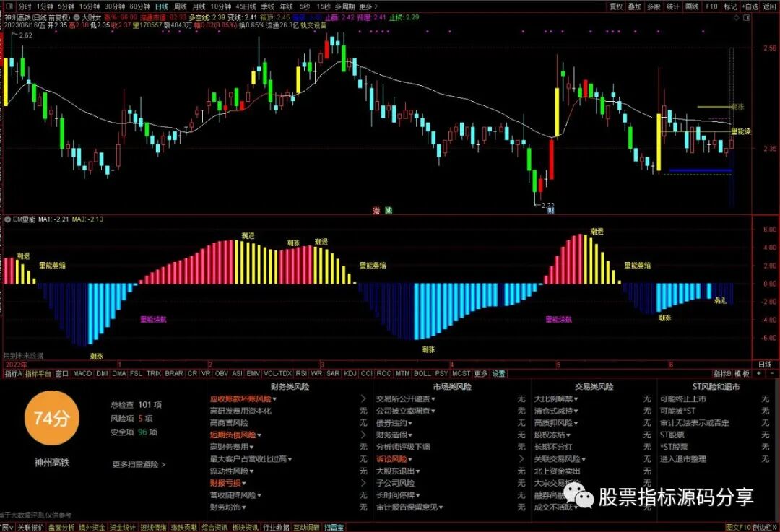This screenshot has width=780, height=532.
Task: Click the round arrow icon before 大财女
Action: (77, 17)
